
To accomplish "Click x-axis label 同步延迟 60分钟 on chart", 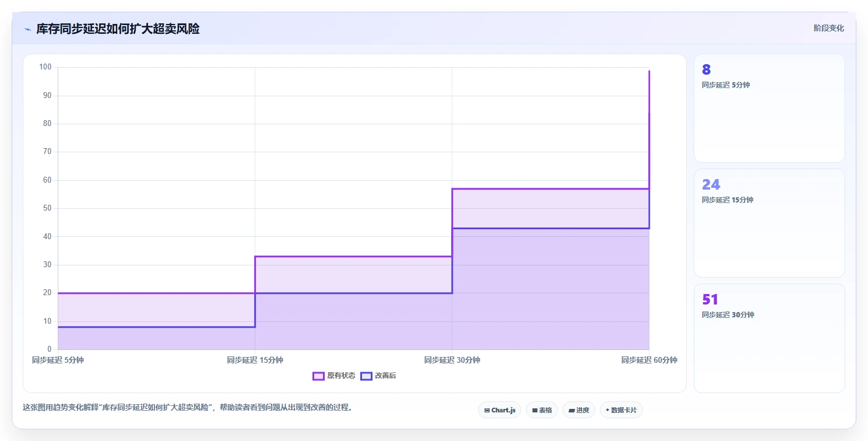I will point(649,360).
